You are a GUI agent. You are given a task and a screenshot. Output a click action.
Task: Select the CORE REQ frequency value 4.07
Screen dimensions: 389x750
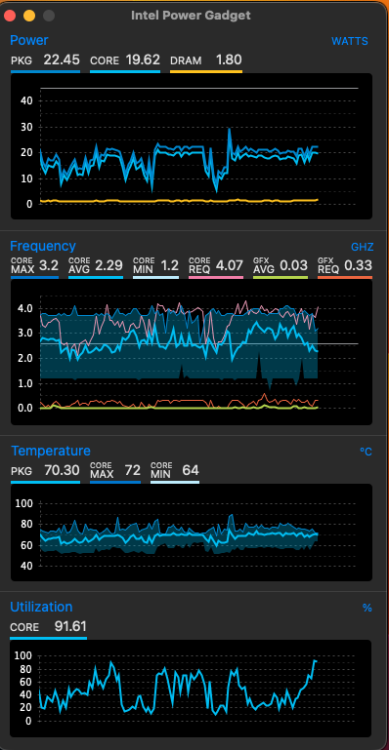(x=229, y=265)
